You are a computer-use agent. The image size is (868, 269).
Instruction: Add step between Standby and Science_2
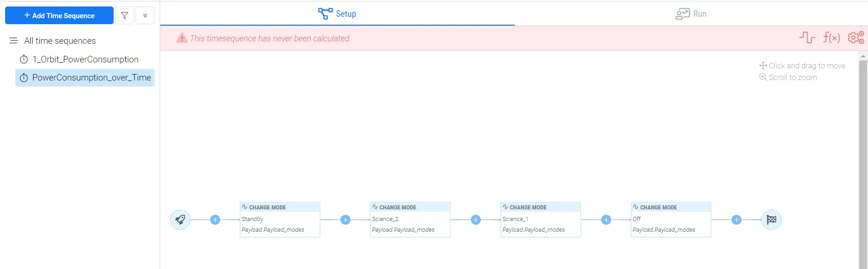click(346, 220)
